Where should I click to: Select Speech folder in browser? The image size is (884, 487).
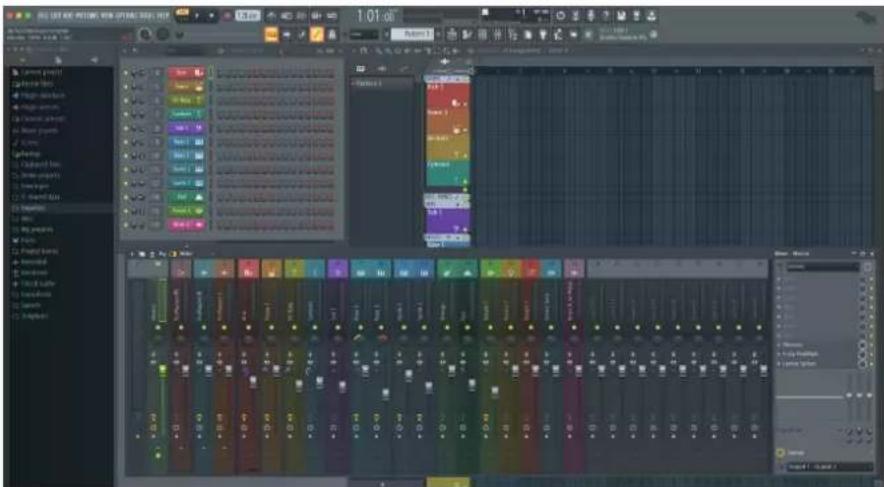click(x=28, y=305)
